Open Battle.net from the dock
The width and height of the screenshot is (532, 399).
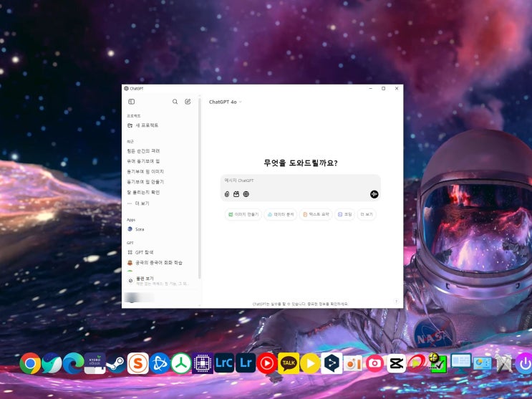click(160, 363)
